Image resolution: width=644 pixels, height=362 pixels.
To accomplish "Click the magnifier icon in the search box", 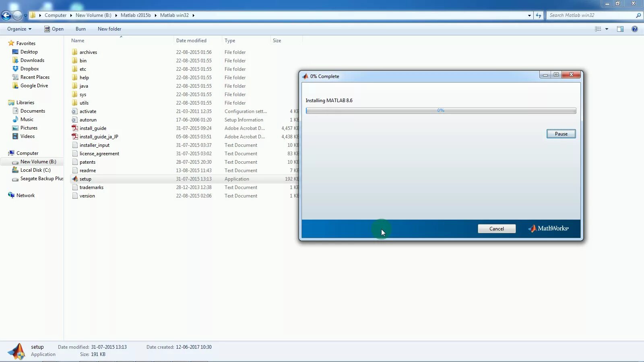I will point(638,15).
